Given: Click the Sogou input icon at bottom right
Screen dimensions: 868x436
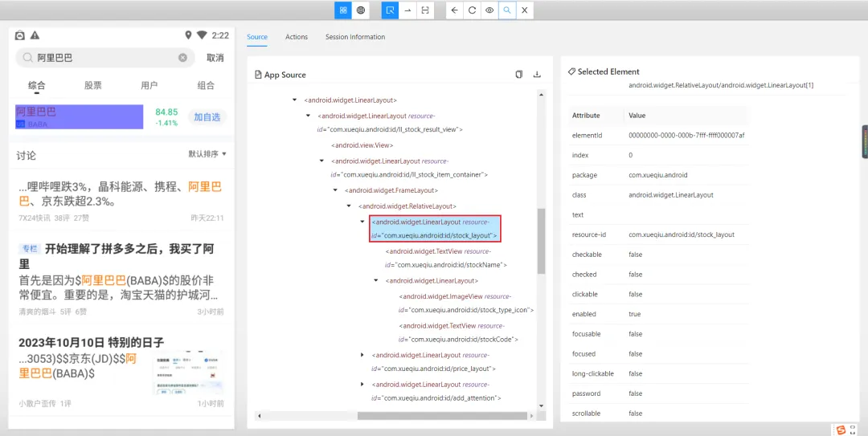Looking at the screenshot, I should [x=841, y=430].
